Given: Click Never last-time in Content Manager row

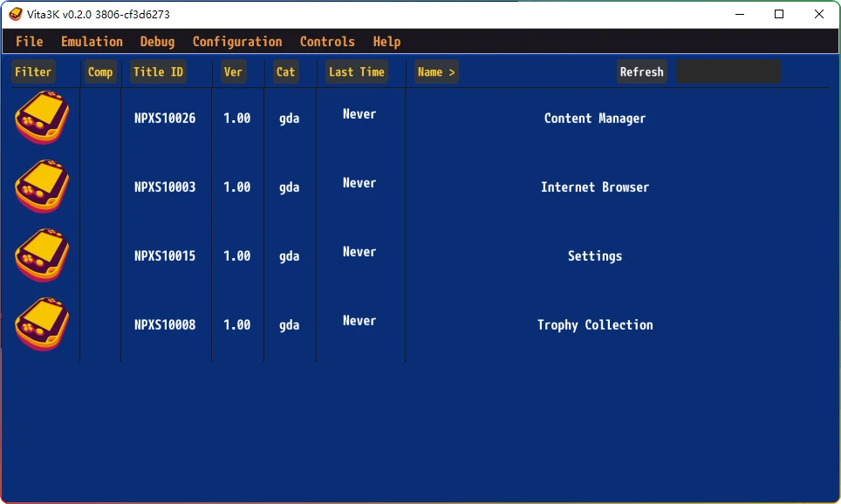Looking at the screenshot, I should coord(359,113).
